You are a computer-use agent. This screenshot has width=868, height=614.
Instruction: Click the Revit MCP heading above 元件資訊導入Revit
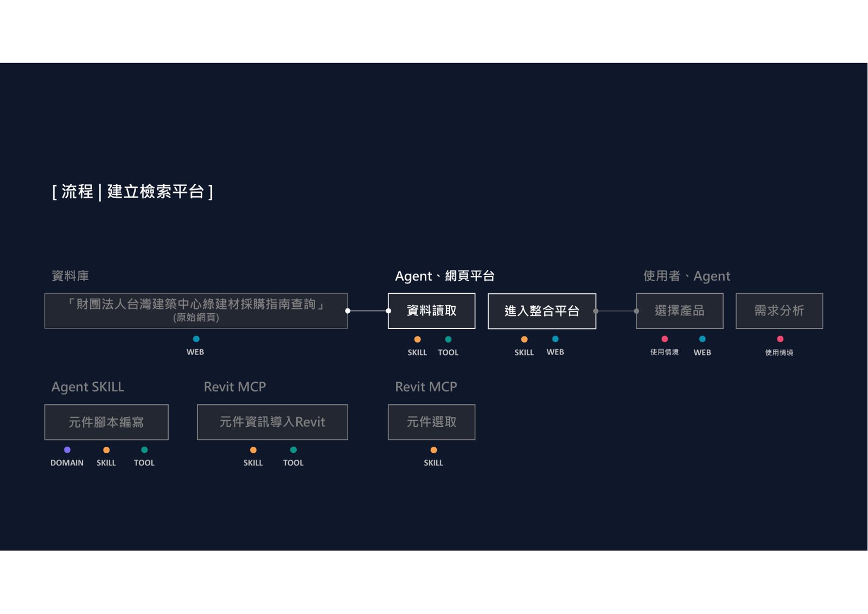click(235, 387)
